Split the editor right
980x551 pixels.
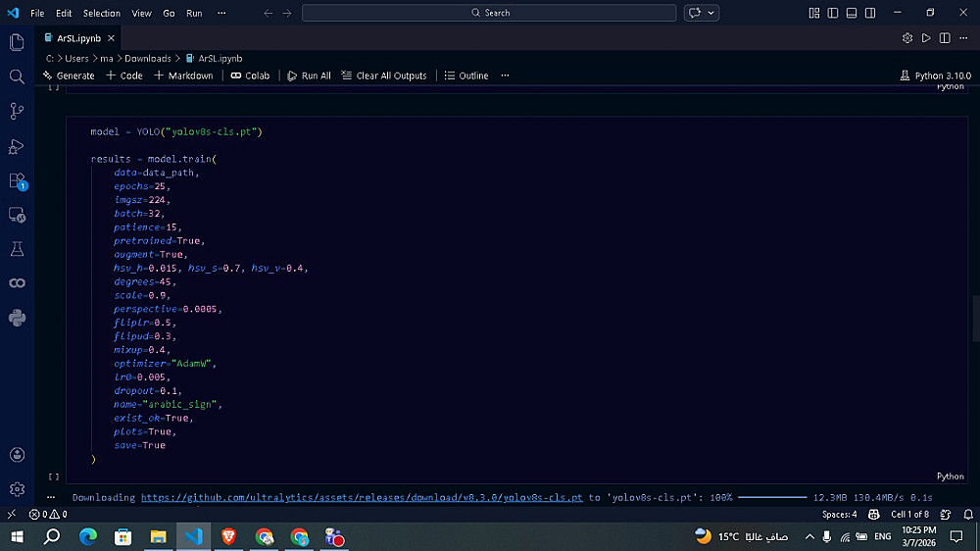pyautogui.click(x=945, y=38)
